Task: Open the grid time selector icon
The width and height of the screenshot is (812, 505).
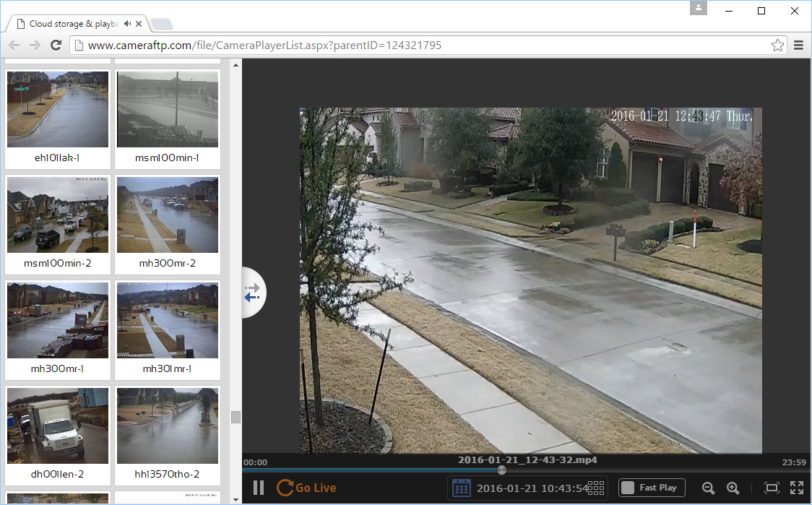Action: 595,488
